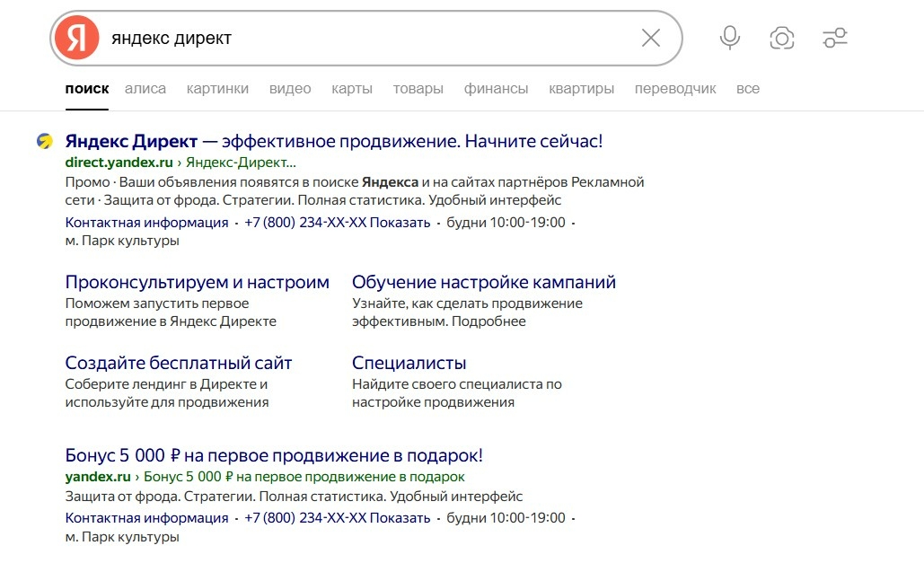Open «Контактная информация» in the first ad

tap(146, 223)
